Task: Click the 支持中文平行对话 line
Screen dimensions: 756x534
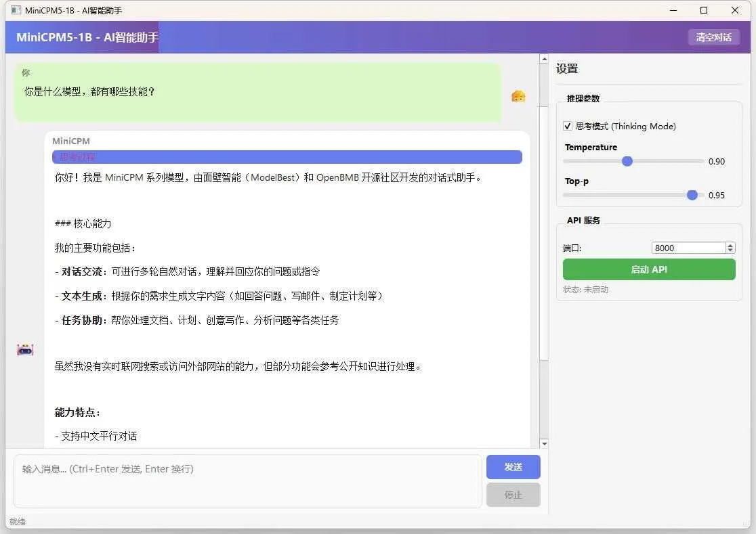Action: 96,437
